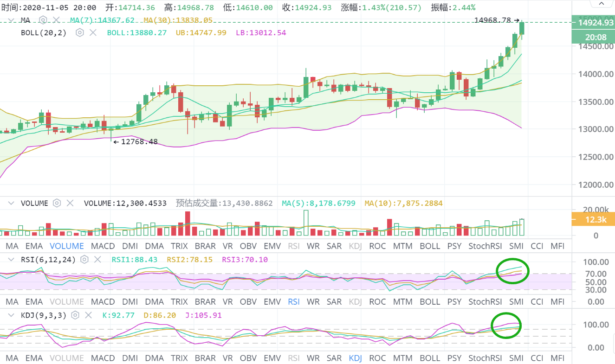Select PSY tab below the RSI chart
Viewport: 615px width, 364px height.
click(x=454, y=302)
